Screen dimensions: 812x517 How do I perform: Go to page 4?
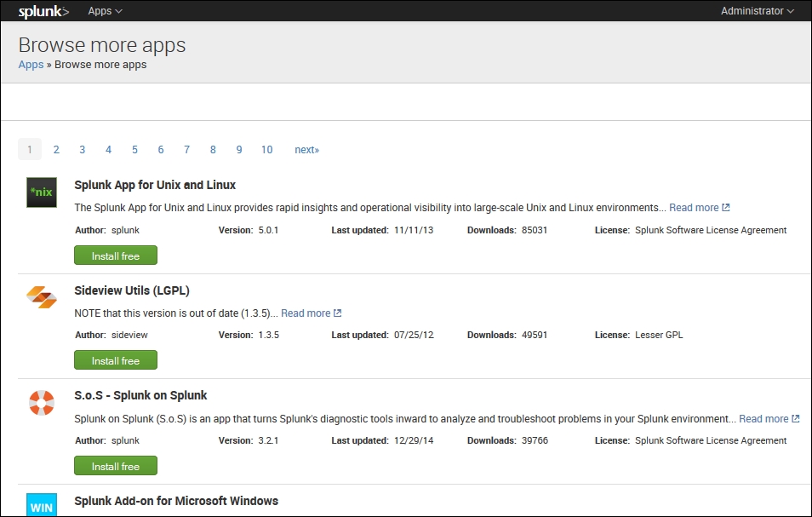108,150
